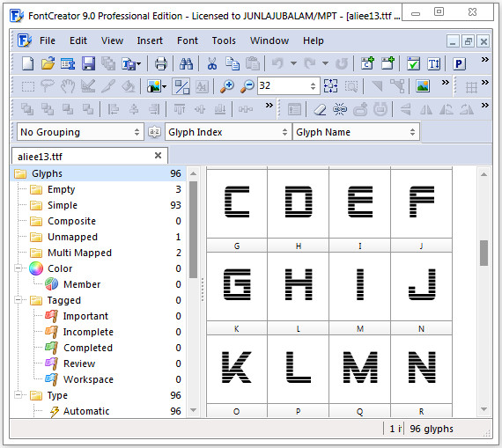Click the Installed fonts window icon

click(68, 63)
